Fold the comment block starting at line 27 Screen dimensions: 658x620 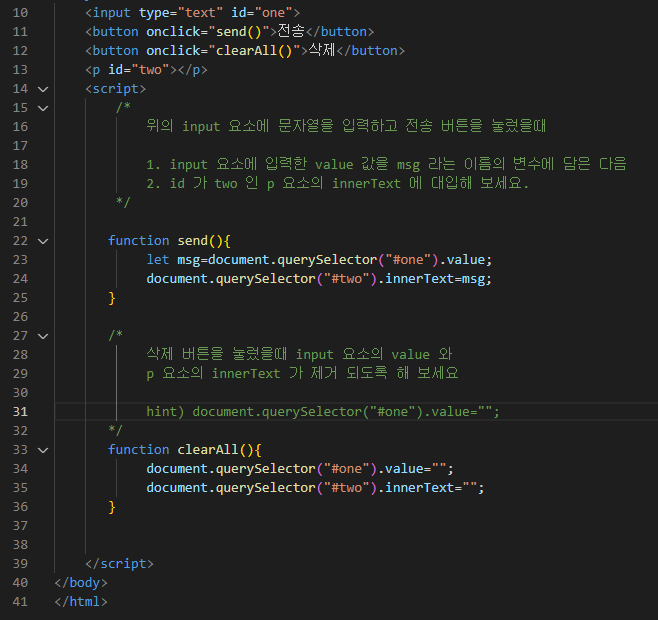tap(43, 336)
